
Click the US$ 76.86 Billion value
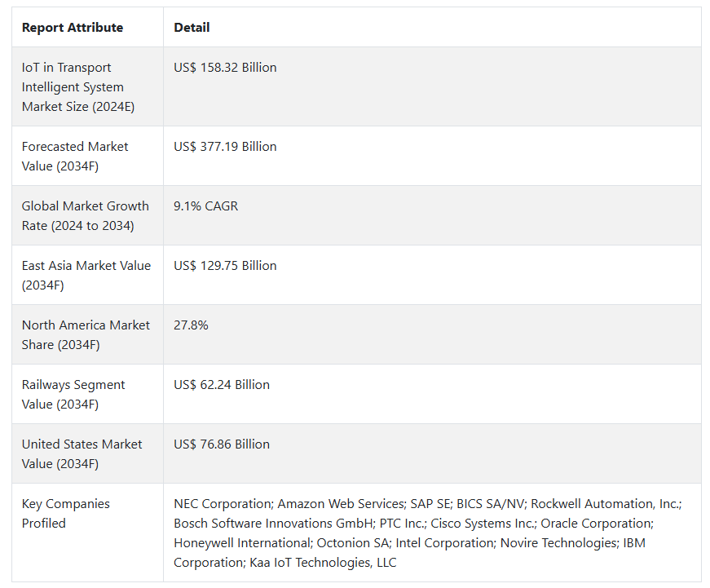click(x=221, y=444)
